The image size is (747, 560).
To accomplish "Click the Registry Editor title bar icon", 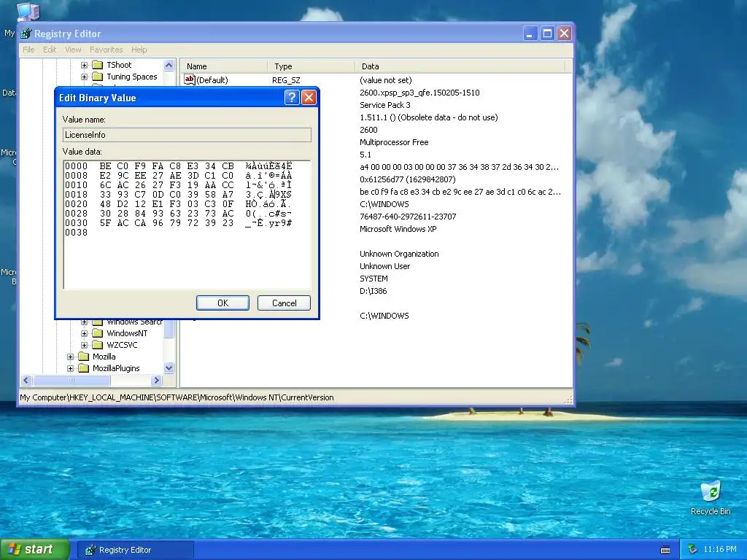I will pyautogui.click(x=26, y=34).
